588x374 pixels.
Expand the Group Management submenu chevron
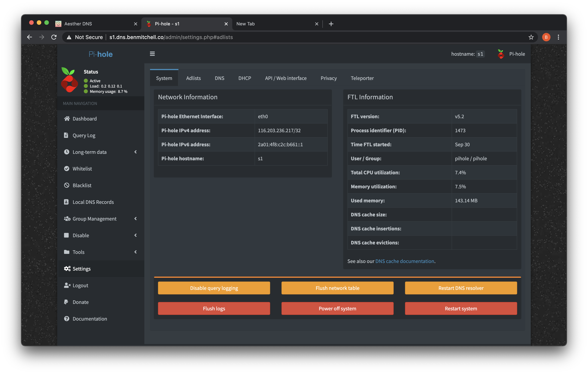click(135, 218)
